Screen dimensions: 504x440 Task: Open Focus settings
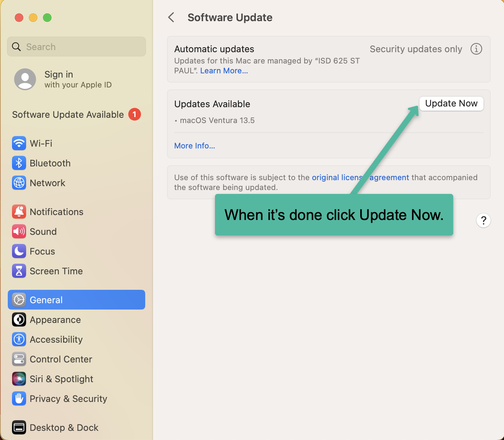pos(76,251)
